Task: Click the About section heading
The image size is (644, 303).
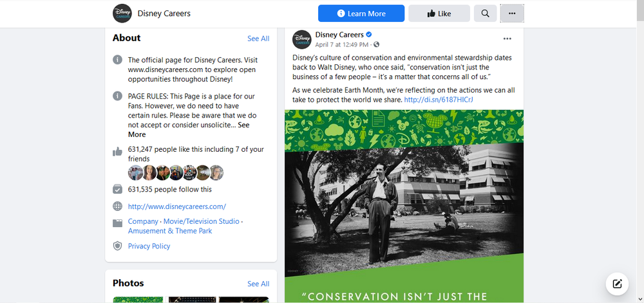Action: point(126,38)
